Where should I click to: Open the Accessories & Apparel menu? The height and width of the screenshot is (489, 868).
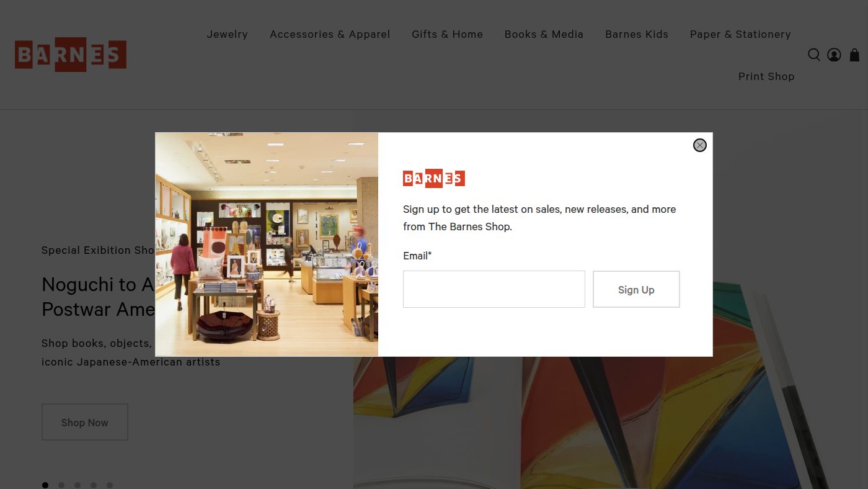tap(330, 34)
